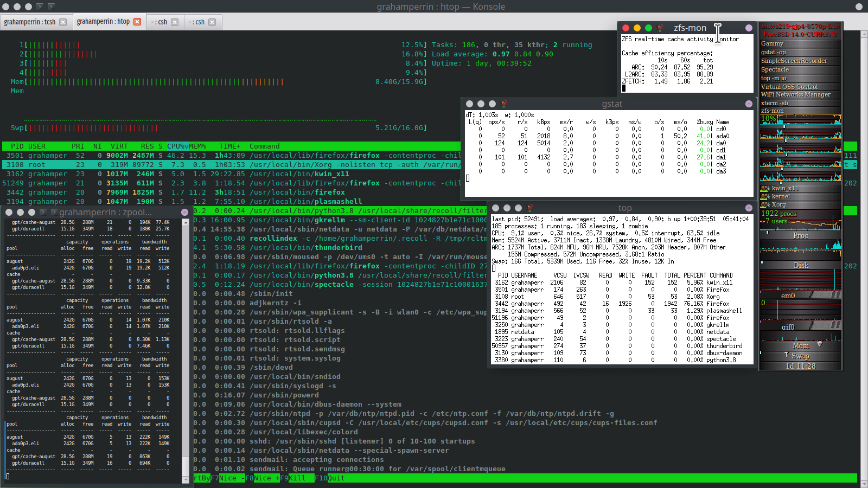Image resolution: width=868 pixels, height=488 pixels.
Task: Switch to the 'grahamperrin : tcsh' tab
Action: point(30,22)
